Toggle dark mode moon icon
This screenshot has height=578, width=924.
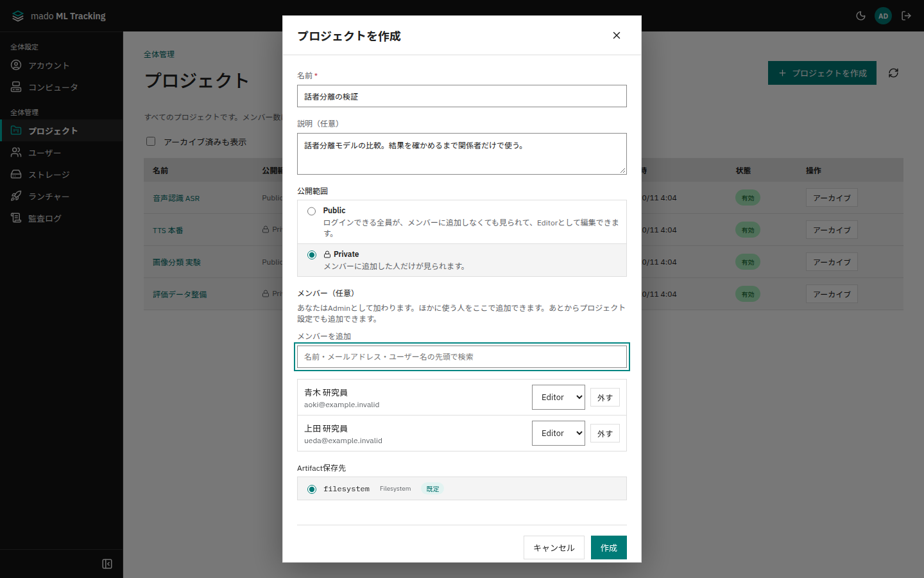click(x=860, y=16)
